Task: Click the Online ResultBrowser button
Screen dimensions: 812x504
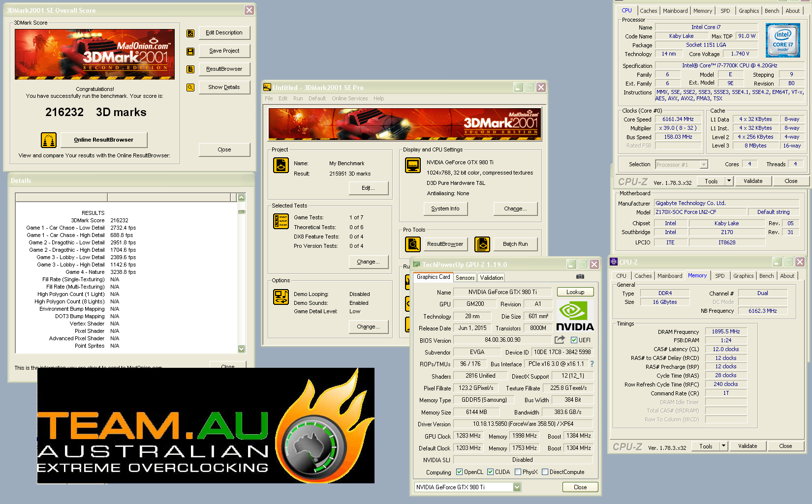Action: [x=103, y=140]
